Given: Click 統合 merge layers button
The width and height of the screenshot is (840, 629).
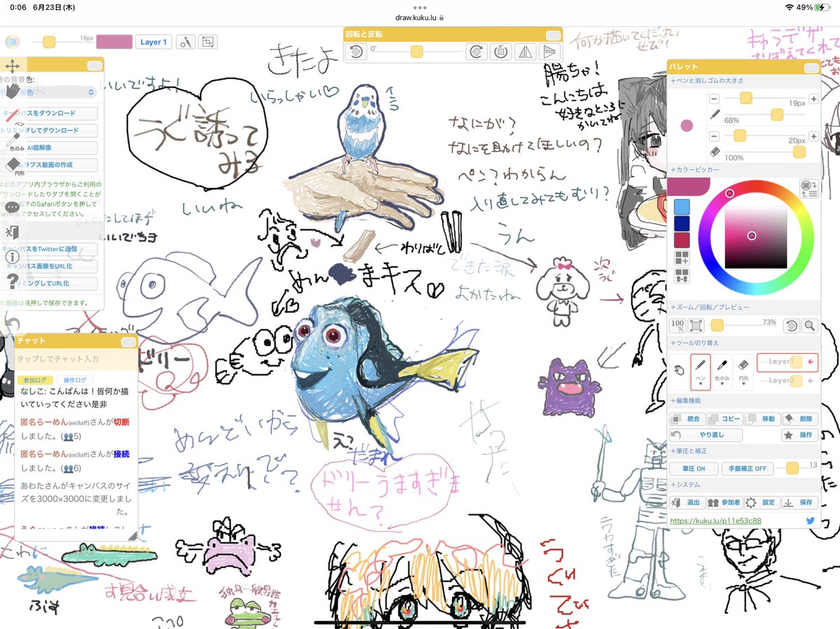Looking at the screenshot, I should (687, 418).
